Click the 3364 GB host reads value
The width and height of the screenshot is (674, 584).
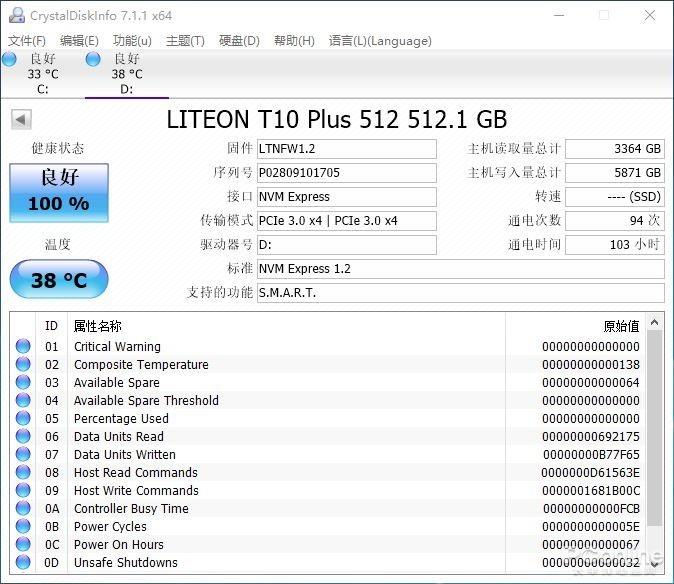(x=615, y=149)
